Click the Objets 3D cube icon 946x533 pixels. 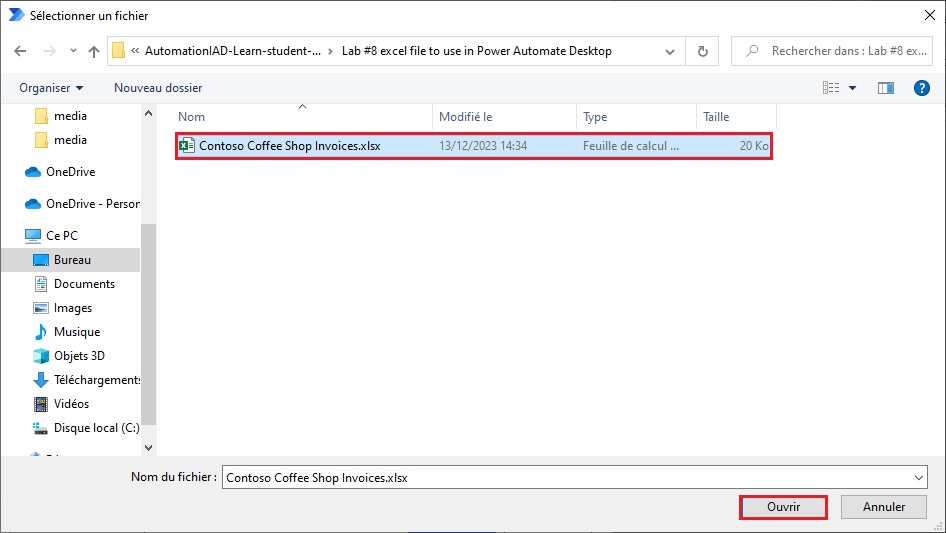(x=40, y=356)
